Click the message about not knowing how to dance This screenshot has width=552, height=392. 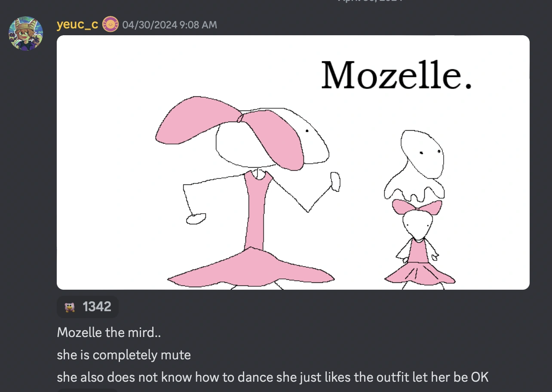point(273,377)
